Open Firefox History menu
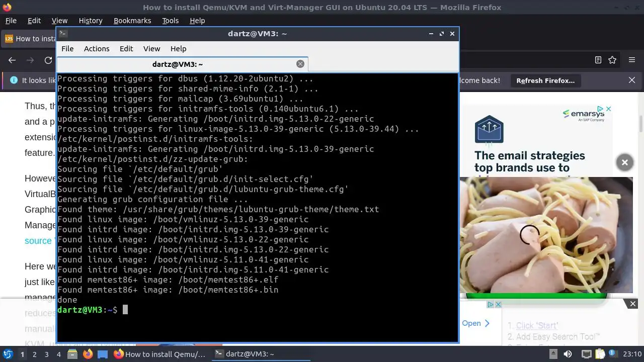Screen dimensions: 644x362 (x=91, y=21)
